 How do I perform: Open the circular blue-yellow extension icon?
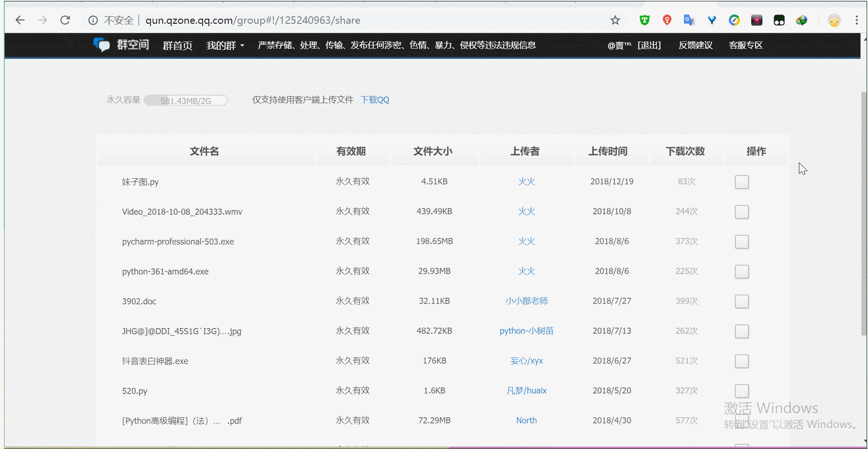point(734,20)
